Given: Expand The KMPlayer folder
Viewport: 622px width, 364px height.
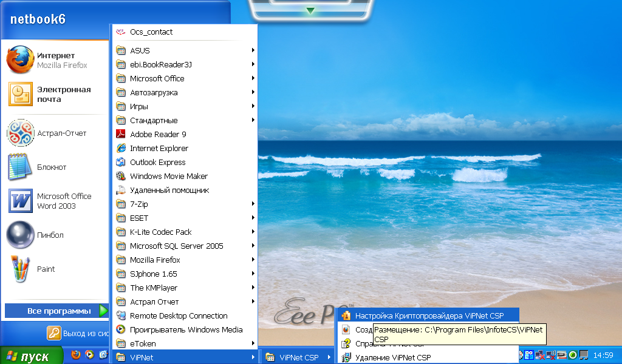Looking at the screenshot, I should coord(185,288).
